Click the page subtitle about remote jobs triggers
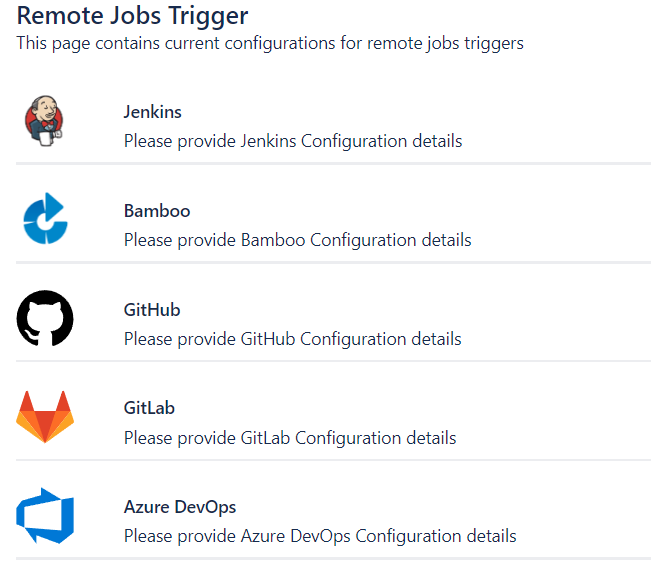 click(270, 43)
